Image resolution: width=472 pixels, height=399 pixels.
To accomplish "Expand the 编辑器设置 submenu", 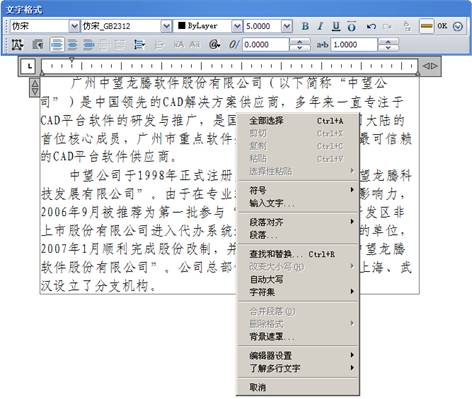I will point(298,356).
